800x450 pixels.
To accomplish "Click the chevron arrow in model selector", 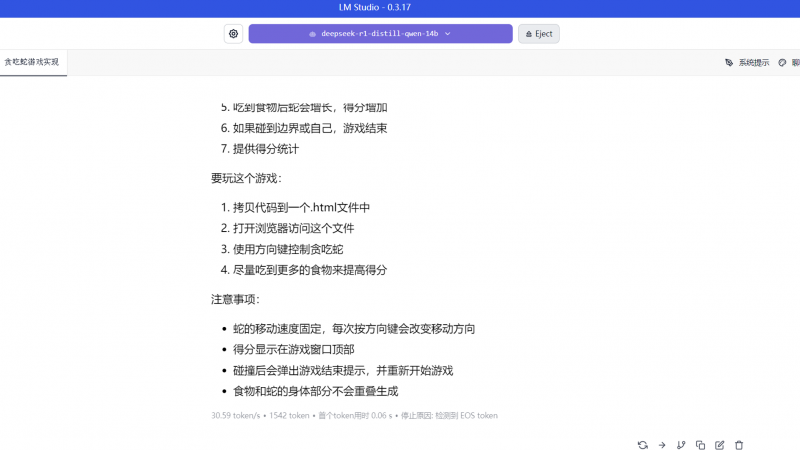I will click(x=447, y=34).
